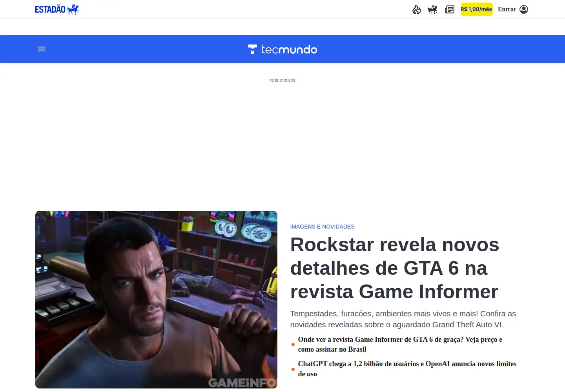
Task: Click the horse rider icon in top bar
Action: (432, 9)
